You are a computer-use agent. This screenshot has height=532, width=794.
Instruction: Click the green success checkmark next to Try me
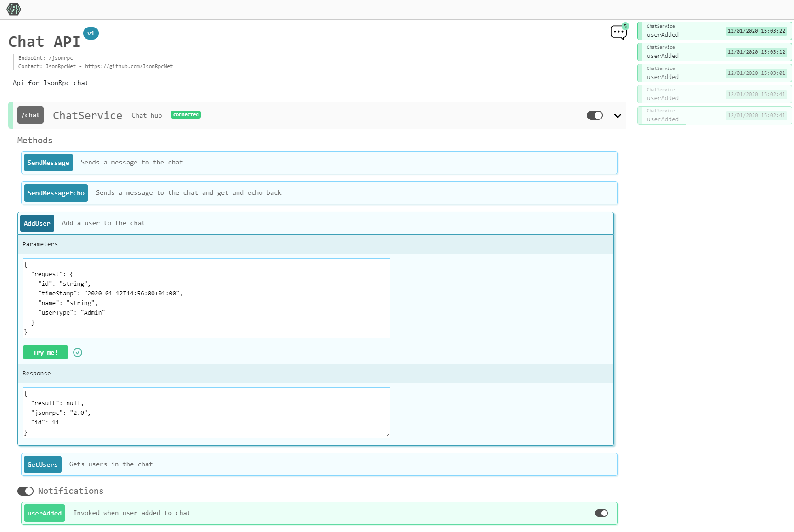(x=78, y=352)
